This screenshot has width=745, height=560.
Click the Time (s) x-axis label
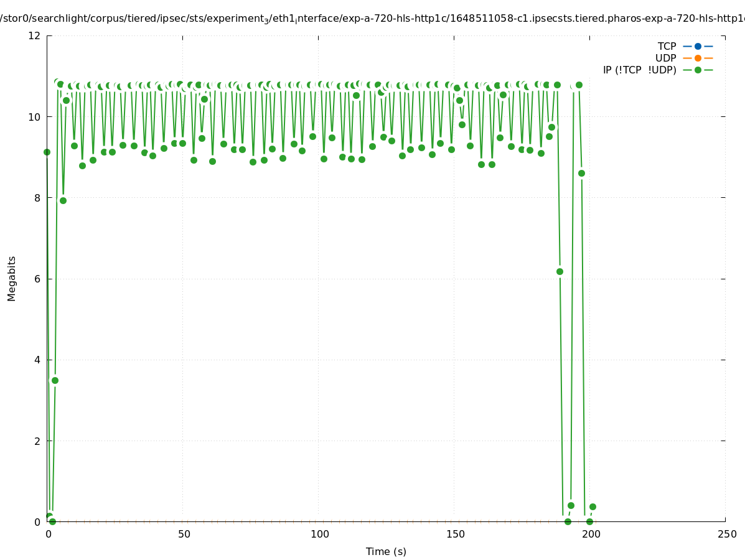pos(386,551)
